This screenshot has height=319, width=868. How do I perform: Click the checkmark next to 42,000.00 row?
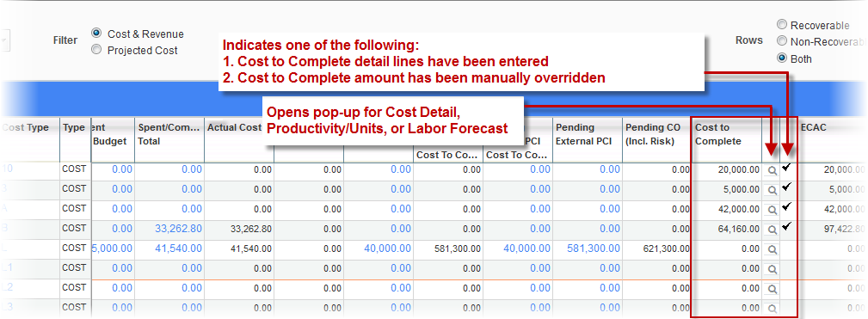(786, 206)
